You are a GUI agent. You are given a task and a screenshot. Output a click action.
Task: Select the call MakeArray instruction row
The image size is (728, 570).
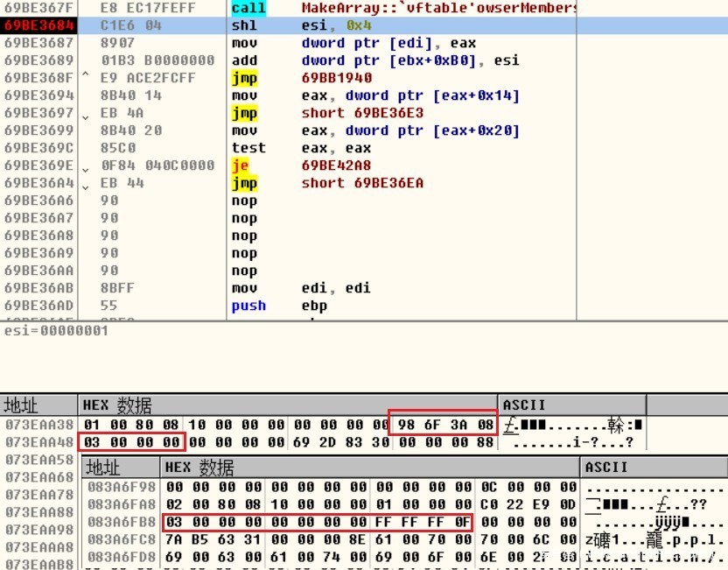pos(350,8)
